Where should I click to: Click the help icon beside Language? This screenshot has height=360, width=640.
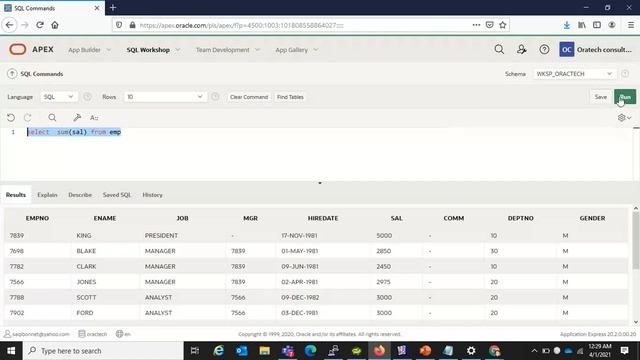pyautogui.click(x=87, y=97)
